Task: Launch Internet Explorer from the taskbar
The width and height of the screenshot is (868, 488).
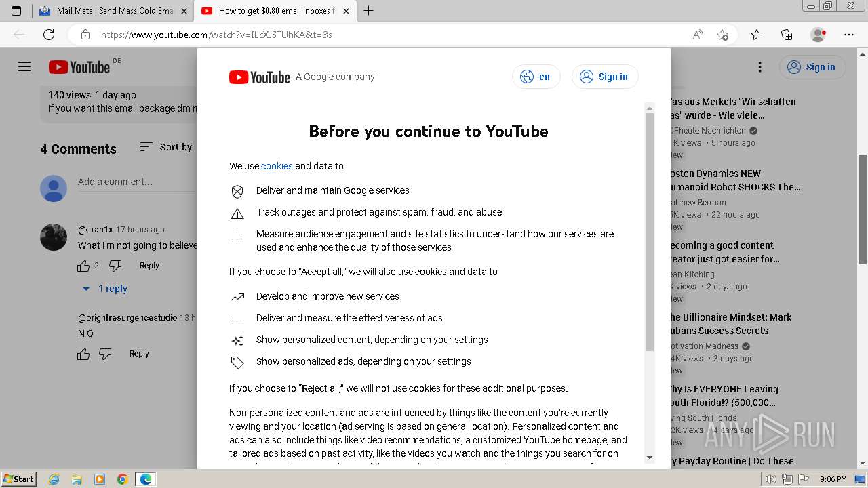Action: [54, 479]
